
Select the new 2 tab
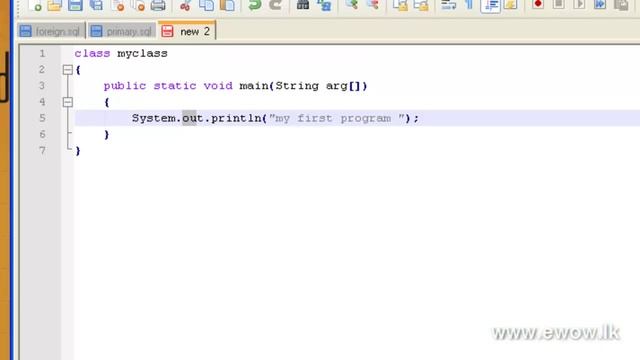click(187, 31)
